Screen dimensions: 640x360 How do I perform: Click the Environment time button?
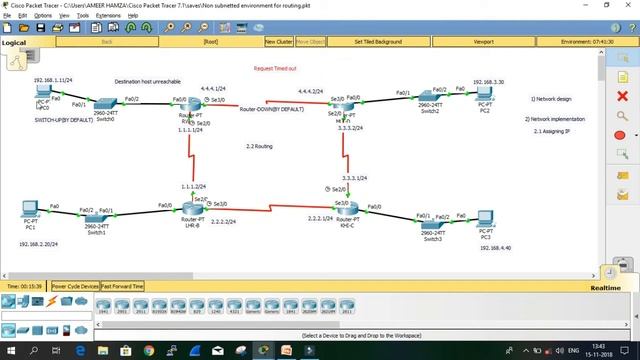click(587, 42)
